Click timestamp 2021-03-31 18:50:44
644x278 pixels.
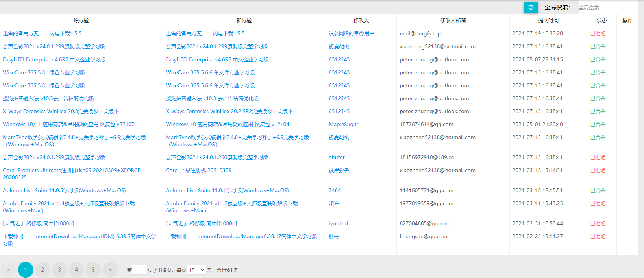[537, 223]
